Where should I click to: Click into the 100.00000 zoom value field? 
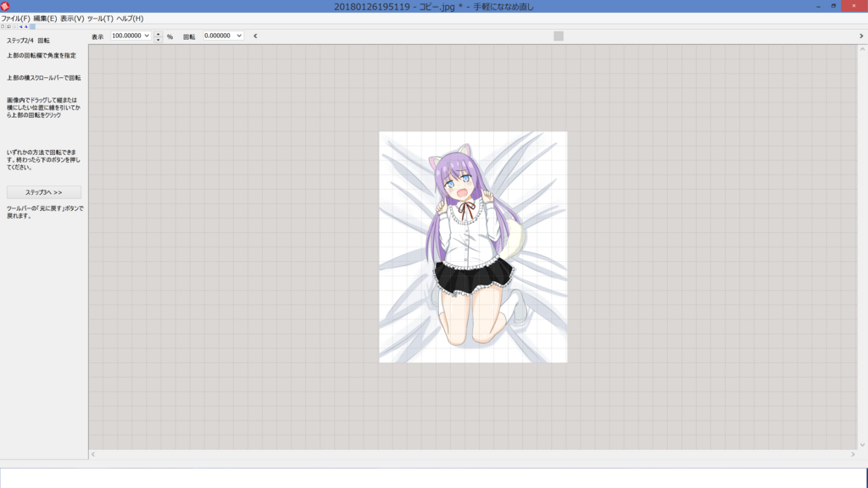[127, 36]
